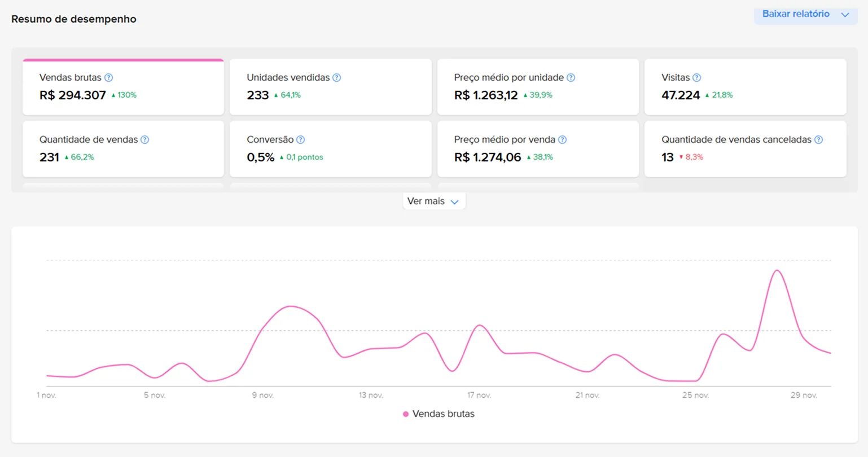Open help for Preço médio por venda
This screenshot has width=868, height=457.
click(x=562, y=139)
